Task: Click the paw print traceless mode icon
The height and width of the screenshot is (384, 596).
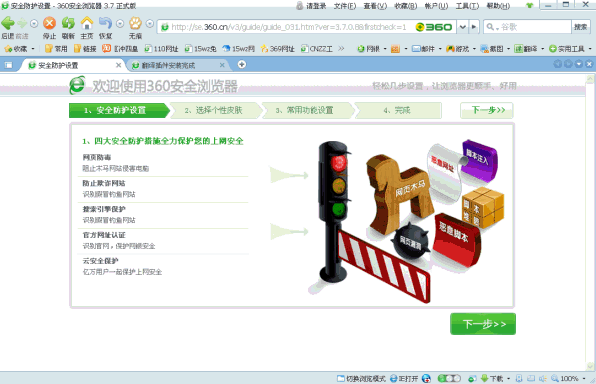Action: point(135,24)
